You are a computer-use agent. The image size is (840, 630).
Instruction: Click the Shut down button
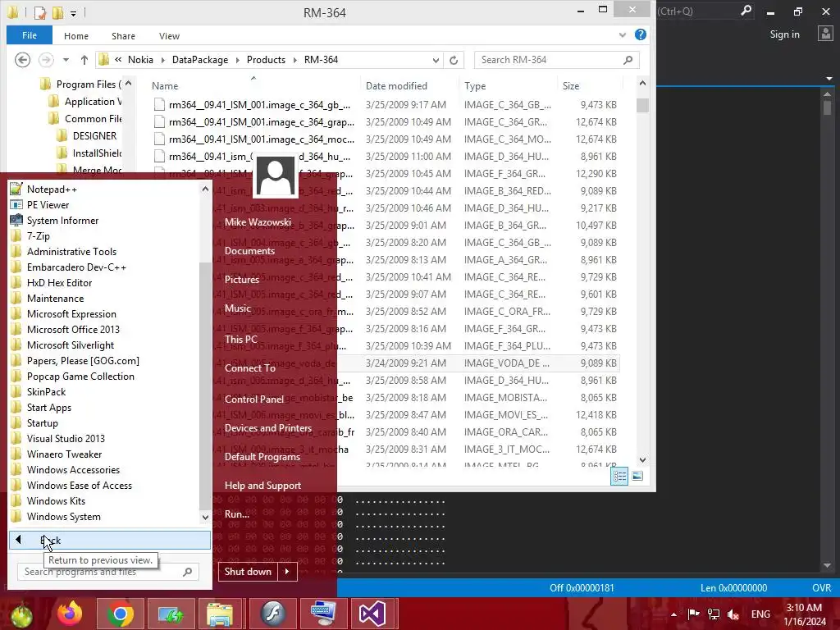[x=248, y=572]
